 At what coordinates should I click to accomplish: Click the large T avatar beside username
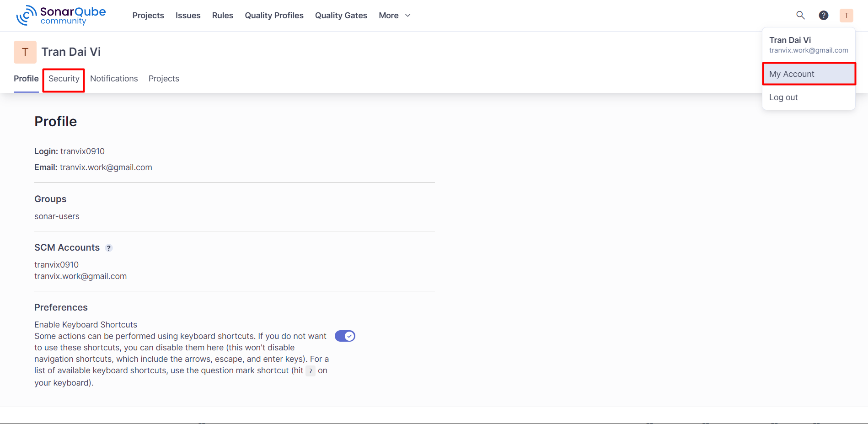click(x=25, y=52)
